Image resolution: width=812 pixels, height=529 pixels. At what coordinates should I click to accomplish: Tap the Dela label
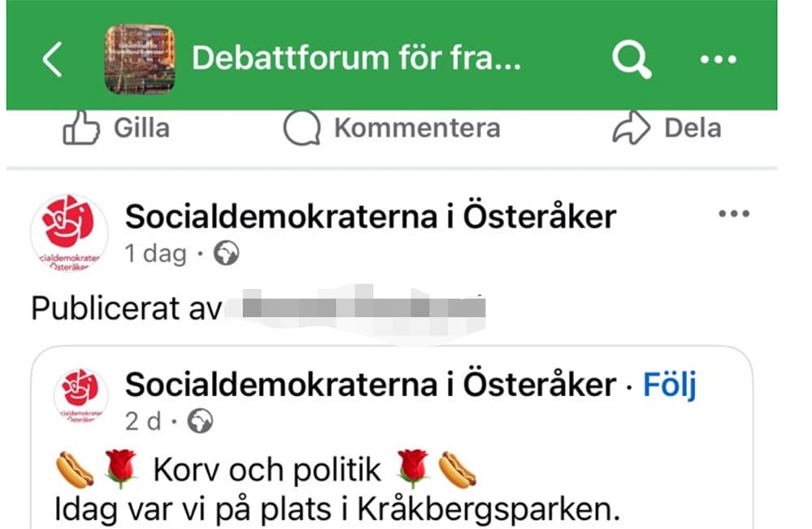[692, 128]
